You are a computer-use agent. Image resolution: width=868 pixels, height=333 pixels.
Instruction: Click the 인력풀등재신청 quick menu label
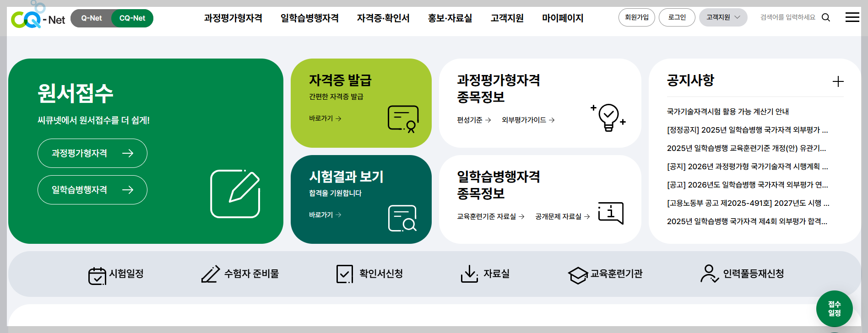(x=754, y=274)
